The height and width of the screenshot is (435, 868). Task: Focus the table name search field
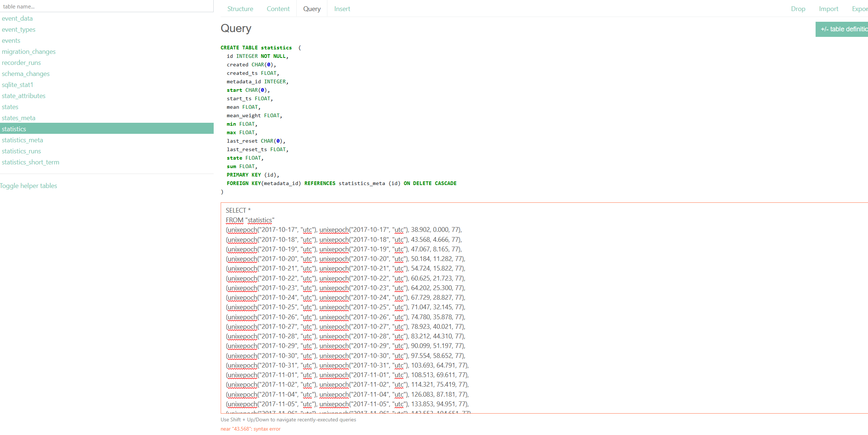coord(106,6)
